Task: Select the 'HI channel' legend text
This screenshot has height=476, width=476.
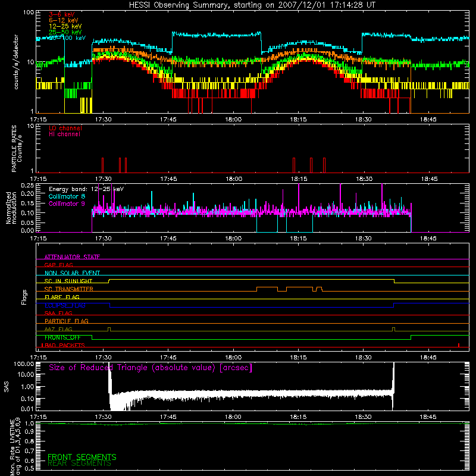Action: pos(64,134)
